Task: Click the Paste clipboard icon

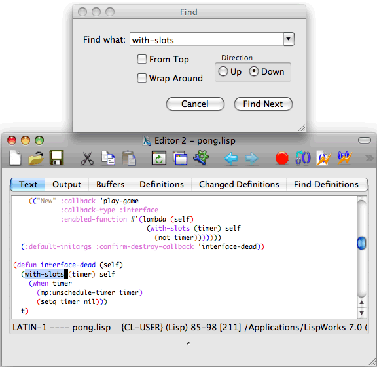Action: (129, 158)
